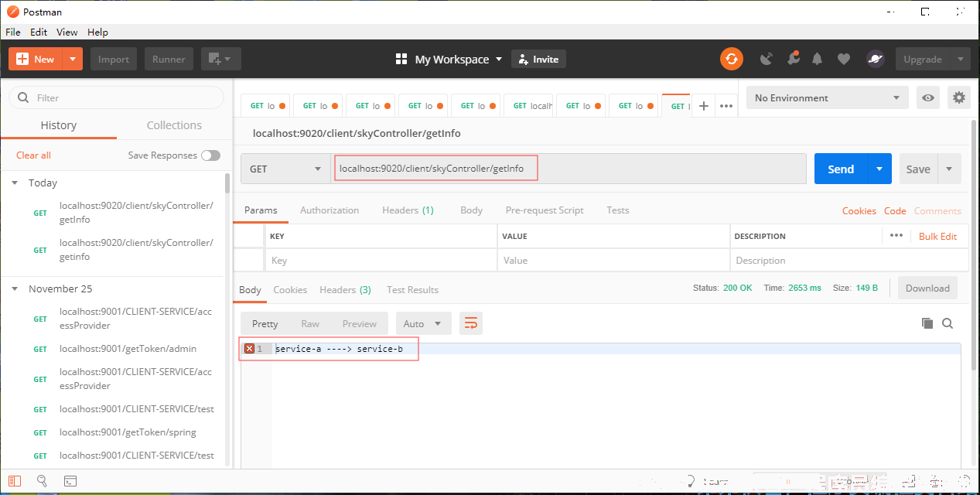Click the new window icon button

tap(221, 59)
